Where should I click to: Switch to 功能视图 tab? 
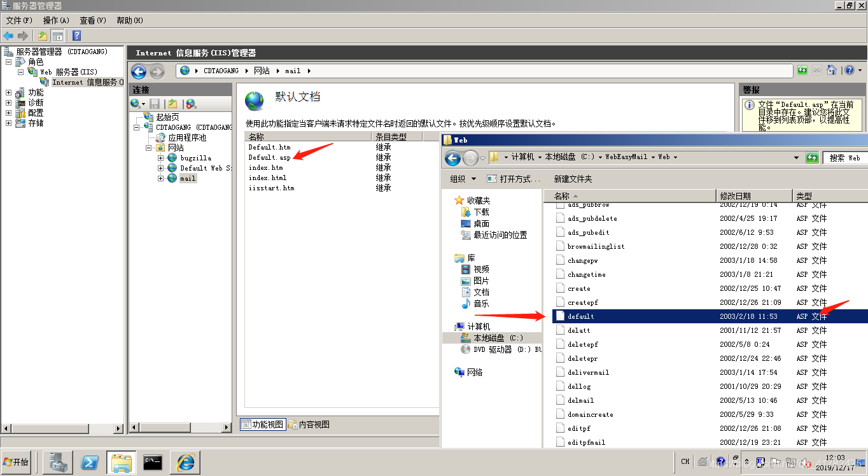point(262,424)
